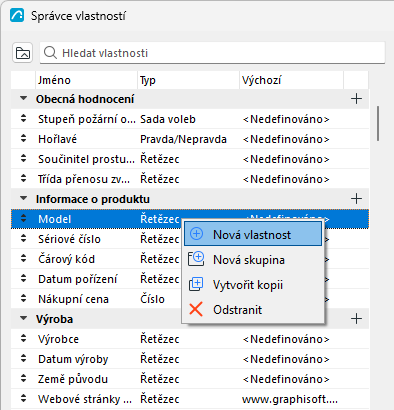Click the import properties folder icon
Viewport: 394px width, 410px height.
click(x=23, y=53)
